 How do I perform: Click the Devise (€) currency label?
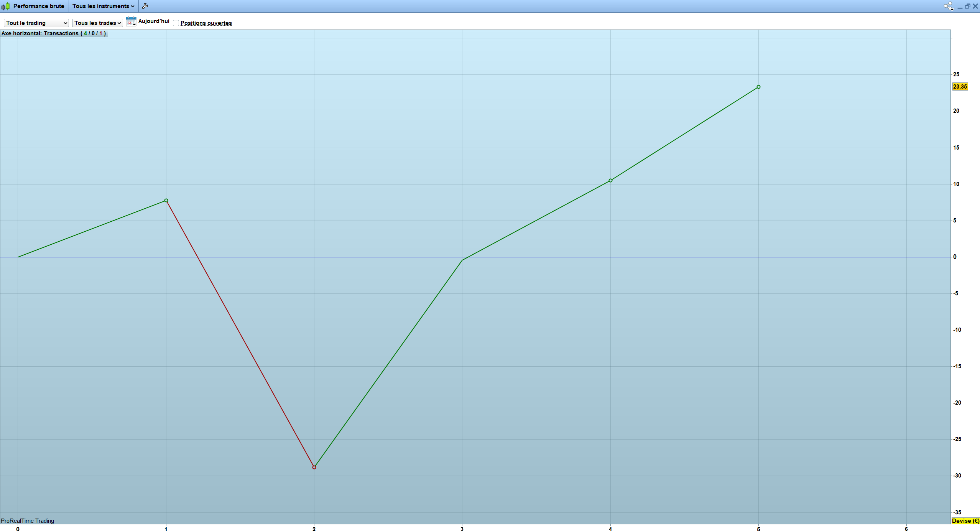pos(965,520)
